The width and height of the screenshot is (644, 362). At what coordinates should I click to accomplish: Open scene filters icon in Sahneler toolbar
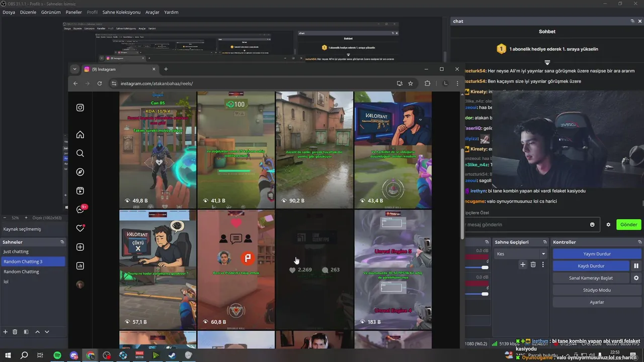[x=26, y=332]
